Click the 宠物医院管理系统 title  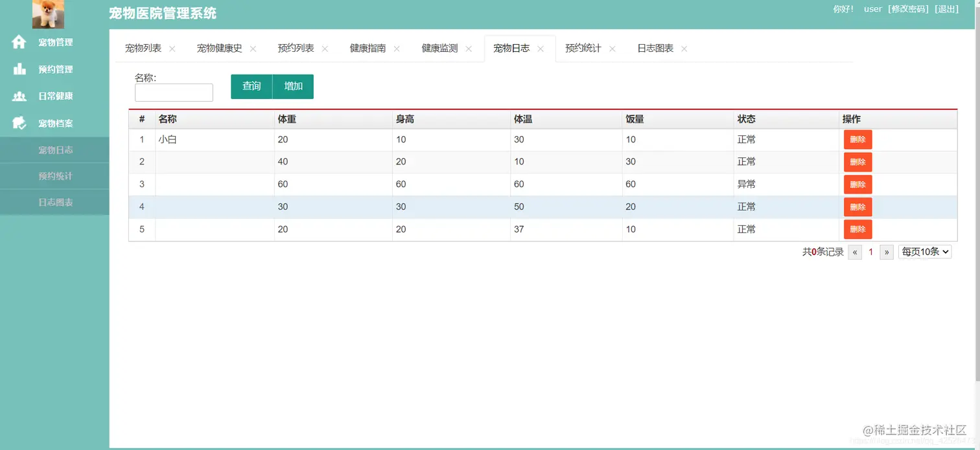[163, 13]
